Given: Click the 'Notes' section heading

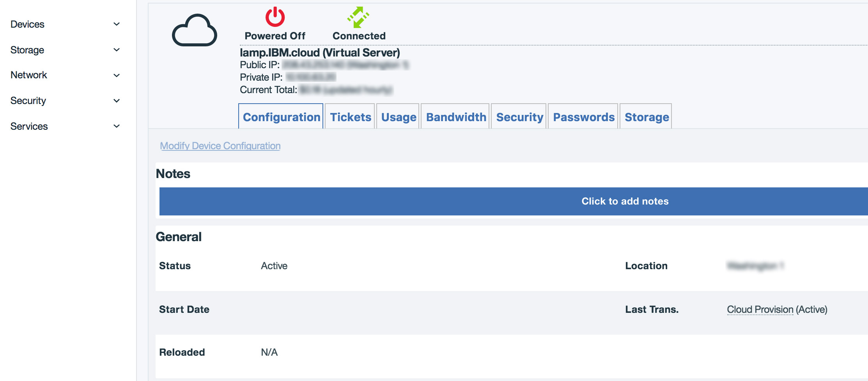Looking at the screenshot, I should pyautogui.click(x=173, y=174).
